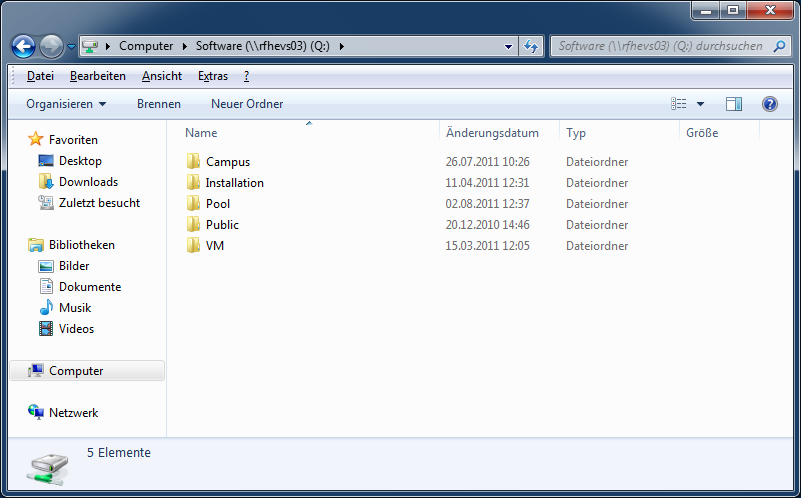
Task: Change view using the view mode icon
Action: click(x=678, y=104)
